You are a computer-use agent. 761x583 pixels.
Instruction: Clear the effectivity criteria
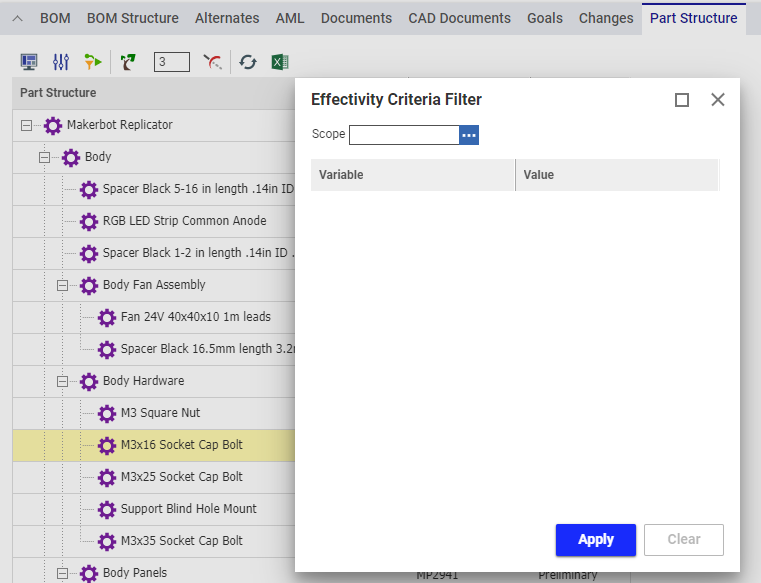point(684,540)
